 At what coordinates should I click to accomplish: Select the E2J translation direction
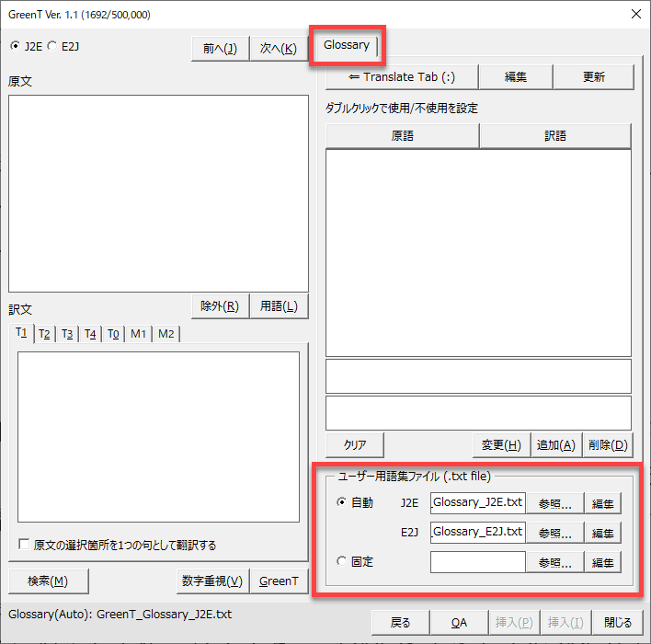52,46
